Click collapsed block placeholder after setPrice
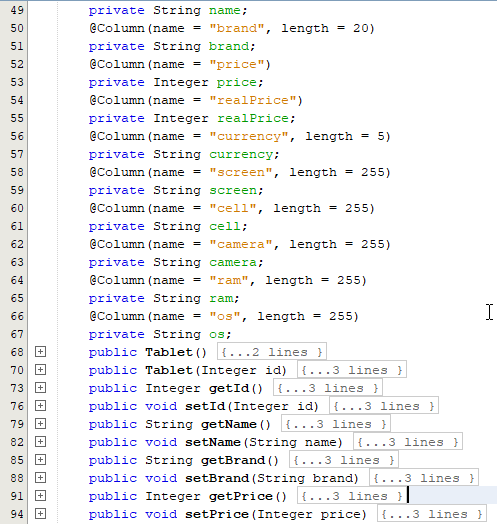Screen dimensions: 497x524 click(432, 514)
